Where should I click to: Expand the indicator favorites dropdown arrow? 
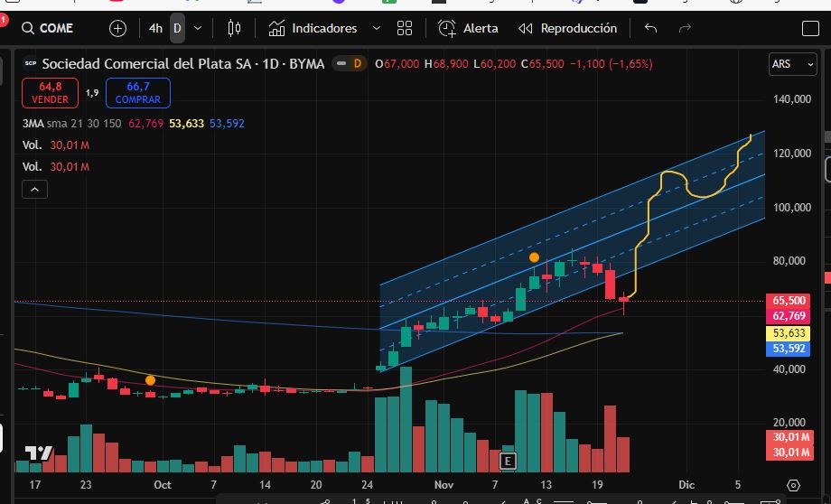[377, 28]
